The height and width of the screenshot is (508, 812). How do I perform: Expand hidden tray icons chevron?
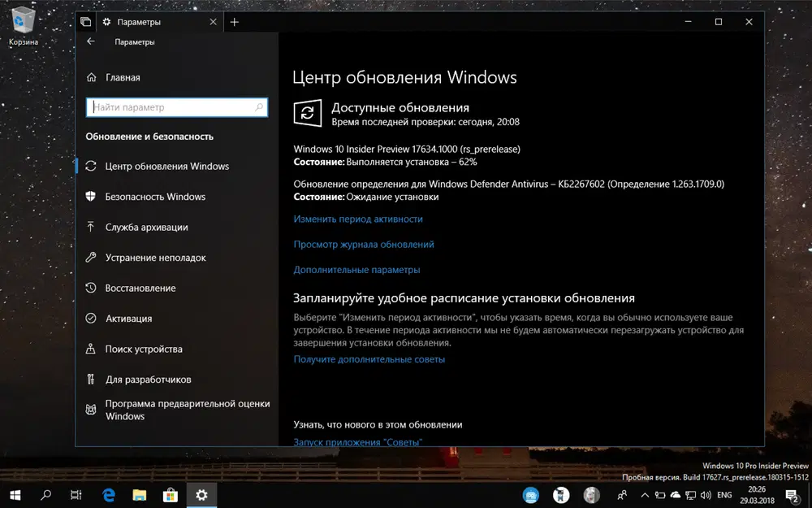click(645, 495)
